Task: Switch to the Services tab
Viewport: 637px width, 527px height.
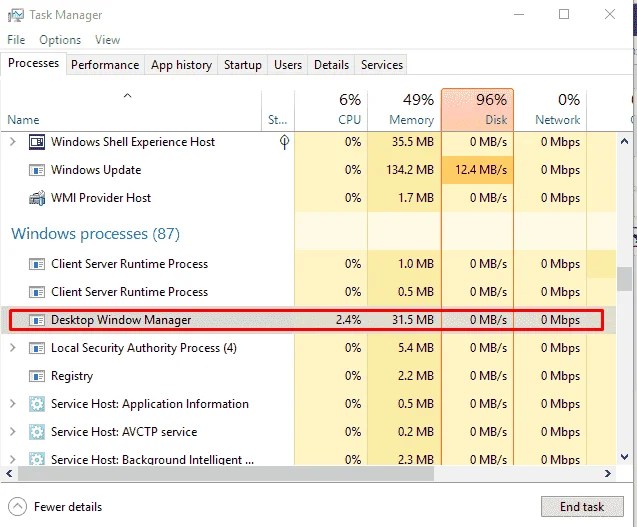Action: pyautogui.click(x=382, y=65)
